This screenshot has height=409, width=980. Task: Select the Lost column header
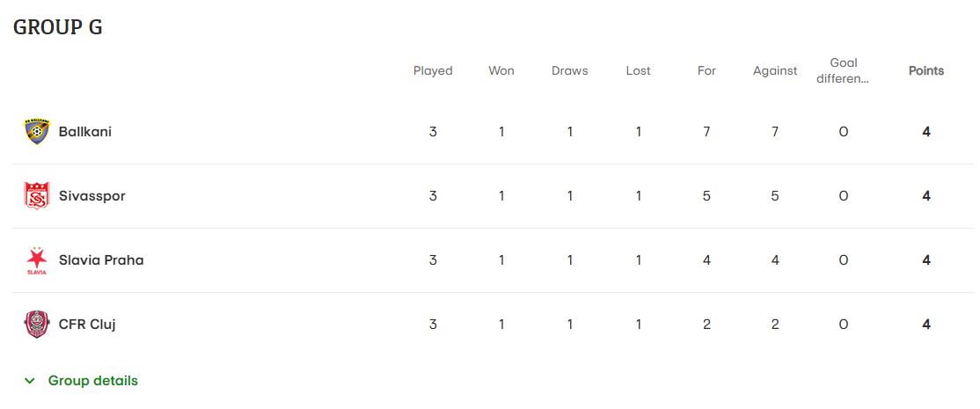pos(638,70)
